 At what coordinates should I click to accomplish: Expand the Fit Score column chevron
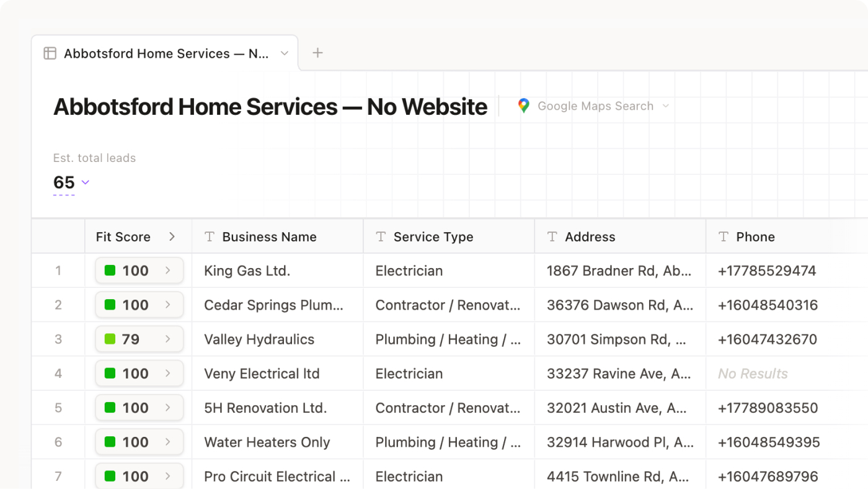172,236
